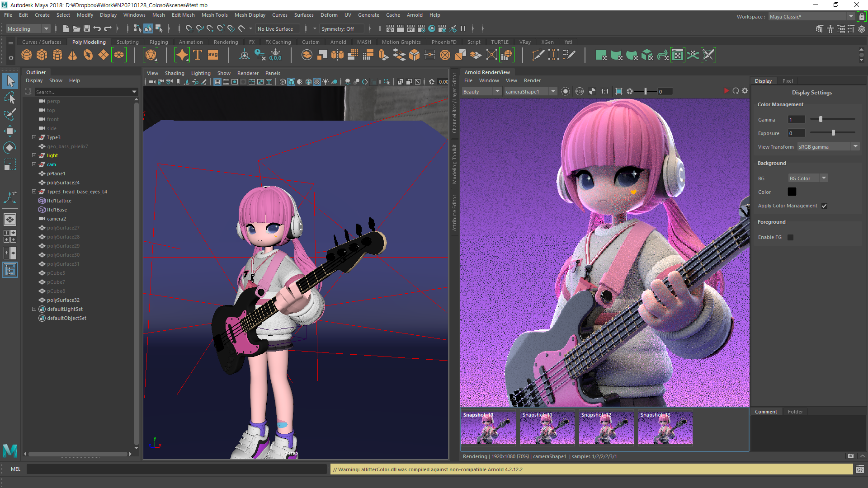
Task: Choose the Select tool arrow in toolbox
Action: coord(10,81)
